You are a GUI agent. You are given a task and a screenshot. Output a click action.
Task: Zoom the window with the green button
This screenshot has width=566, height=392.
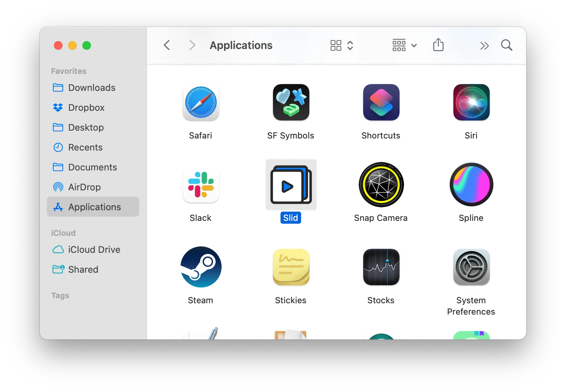(x=87, y=45)
